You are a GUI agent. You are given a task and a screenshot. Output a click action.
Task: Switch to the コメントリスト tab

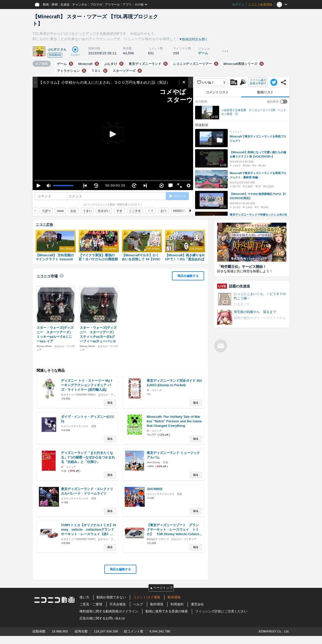tap(217, 92)
